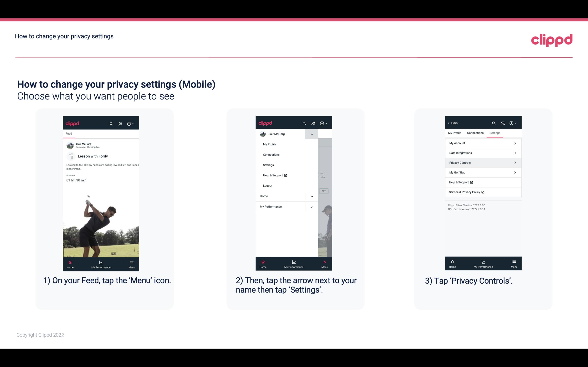Tap the My Performance icon bottom nav
Screen dimensions: 588x367
101,263
